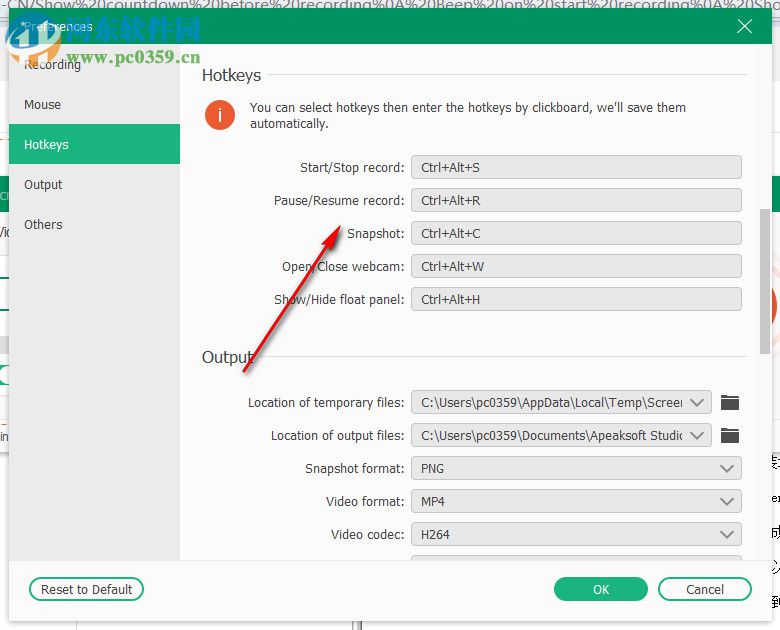Confirm preferences with OK button
780x630 pixels.
600,589
